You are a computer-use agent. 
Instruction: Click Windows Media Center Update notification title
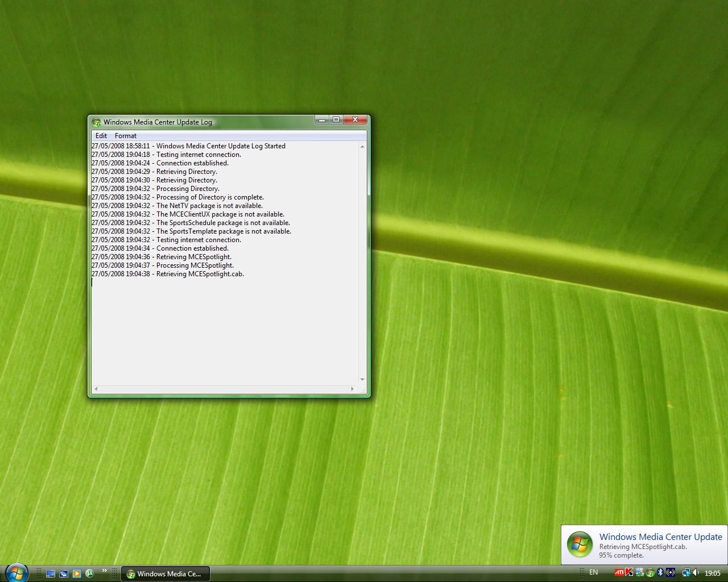pyautogui.click(x=660, y=537)
